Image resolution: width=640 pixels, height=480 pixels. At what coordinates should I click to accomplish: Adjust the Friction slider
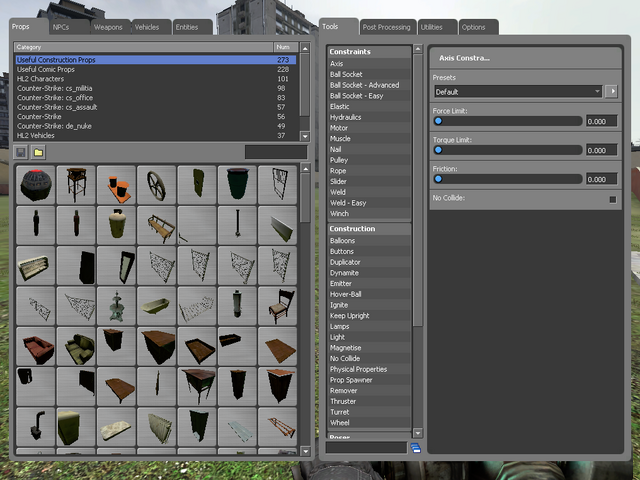(508, 179)
